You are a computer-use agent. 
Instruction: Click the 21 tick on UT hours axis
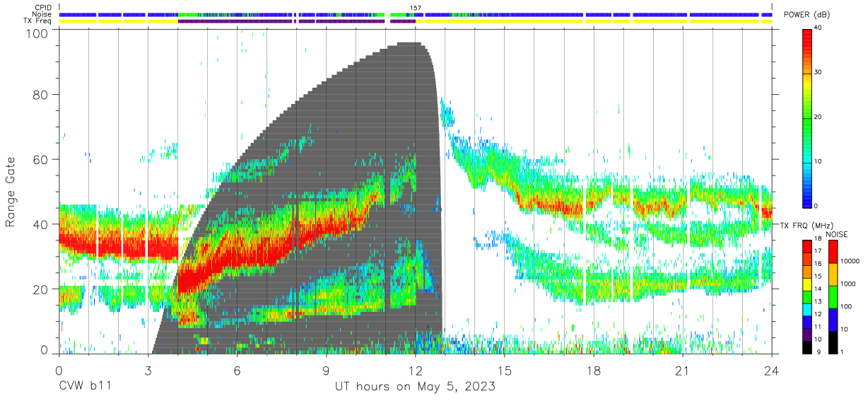point(683,370)
